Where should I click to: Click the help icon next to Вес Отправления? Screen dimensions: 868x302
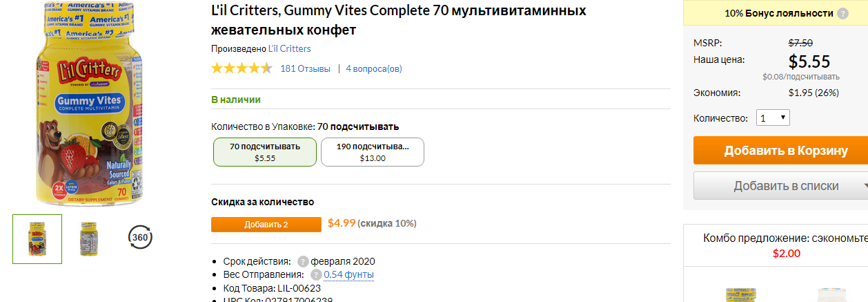[x=316, y=274]
